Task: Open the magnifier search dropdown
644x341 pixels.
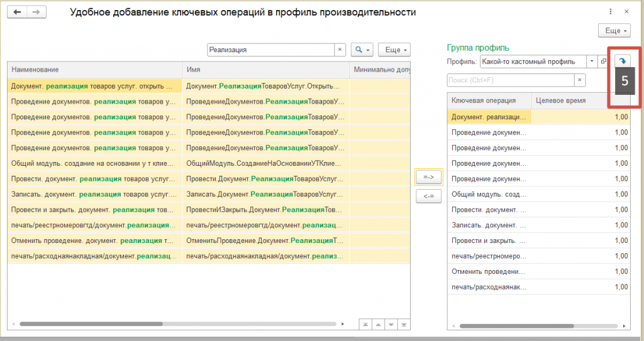Action: point(362,50)
